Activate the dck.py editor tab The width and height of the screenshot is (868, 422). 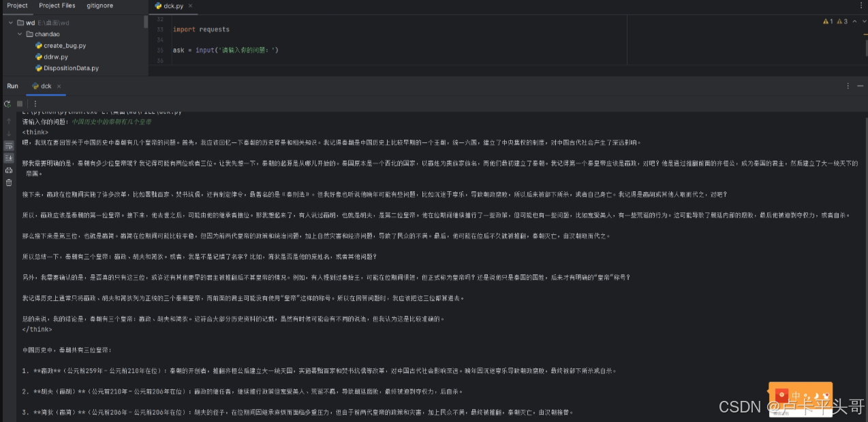point(173,5)
